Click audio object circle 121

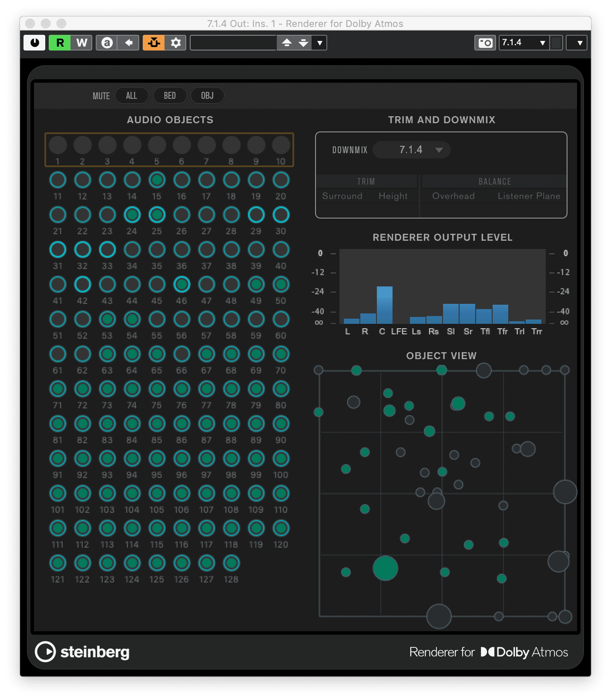coord(57,563)
